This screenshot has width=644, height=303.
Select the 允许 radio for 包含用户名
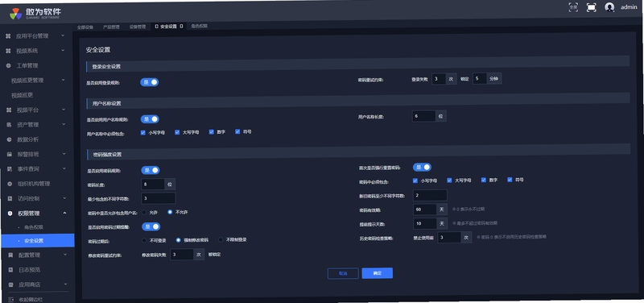pos(144,212)
